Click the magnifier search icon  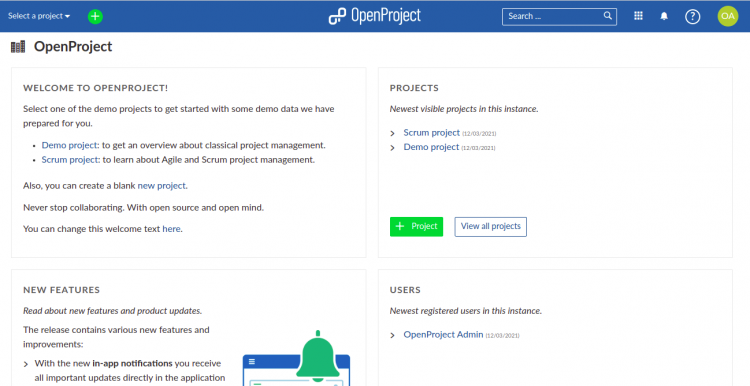tap(607, 16)
